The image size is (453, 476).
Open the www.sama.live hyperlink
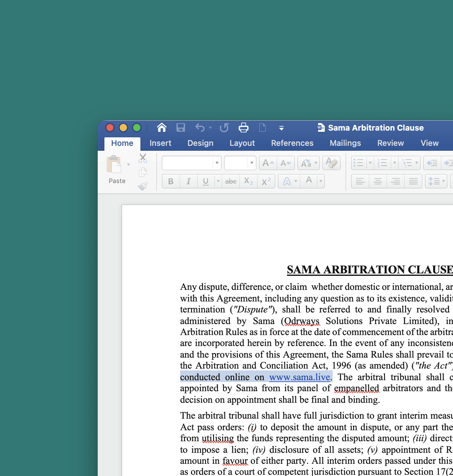click(299, 377)
